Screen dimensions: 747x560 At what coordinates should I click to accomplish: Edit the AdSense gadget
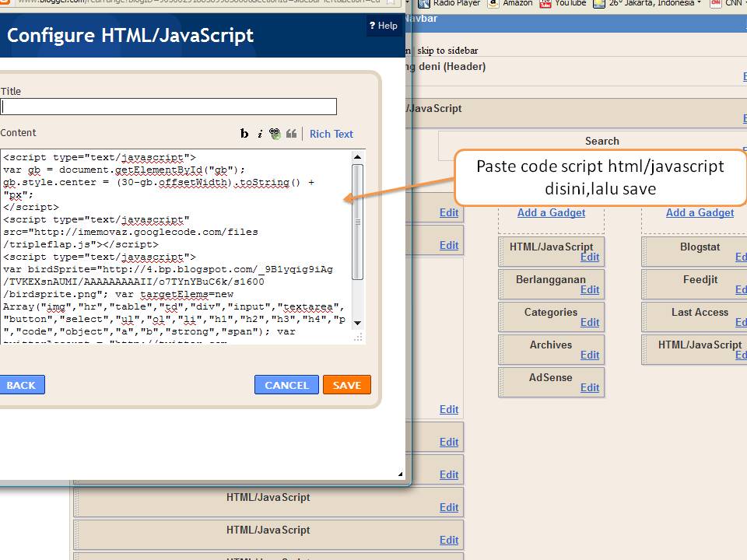[590, 387]
